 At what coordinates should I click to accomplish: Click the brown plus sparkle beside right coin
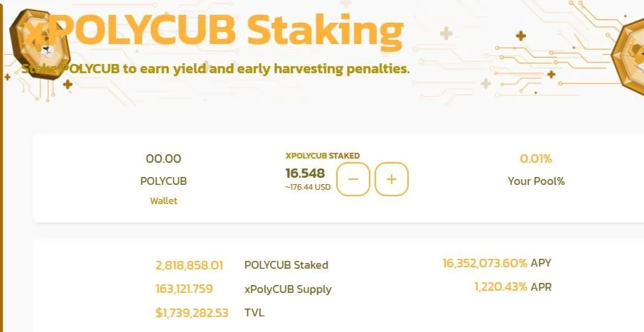(551, 75)
